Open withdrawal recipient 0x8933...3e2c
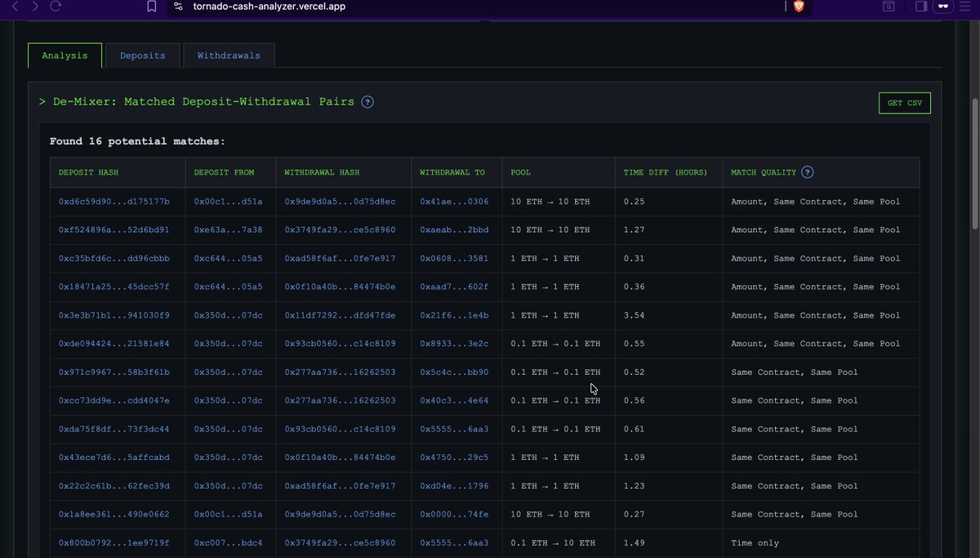Viewport: 980px width, 558px height. [x=454, y=344]
